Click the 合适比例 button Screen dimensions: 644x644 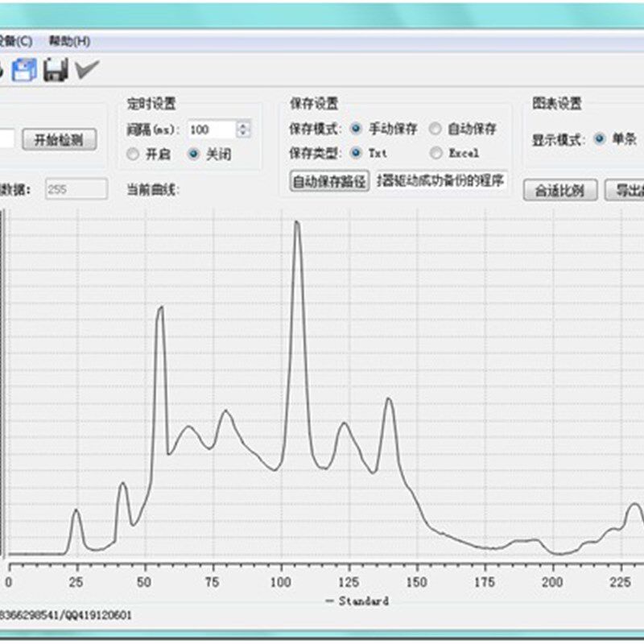pyautogui.click(x=560, y=190)
